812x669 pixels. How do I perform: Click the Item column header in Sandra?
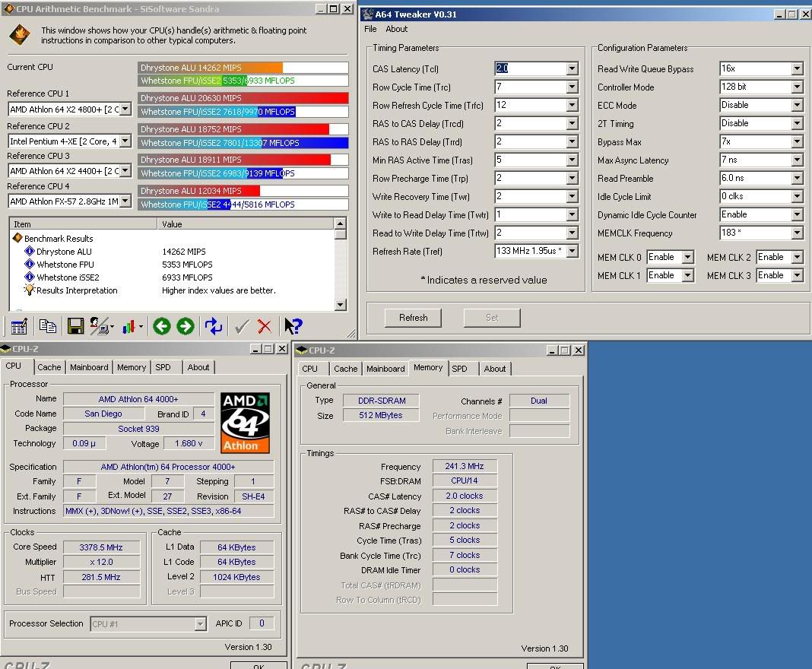[x=84, y=224]
